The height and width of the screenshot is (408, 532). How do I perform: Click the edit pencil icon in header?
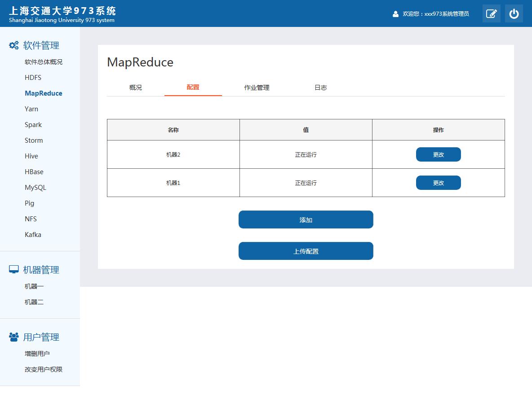point(491,13)
